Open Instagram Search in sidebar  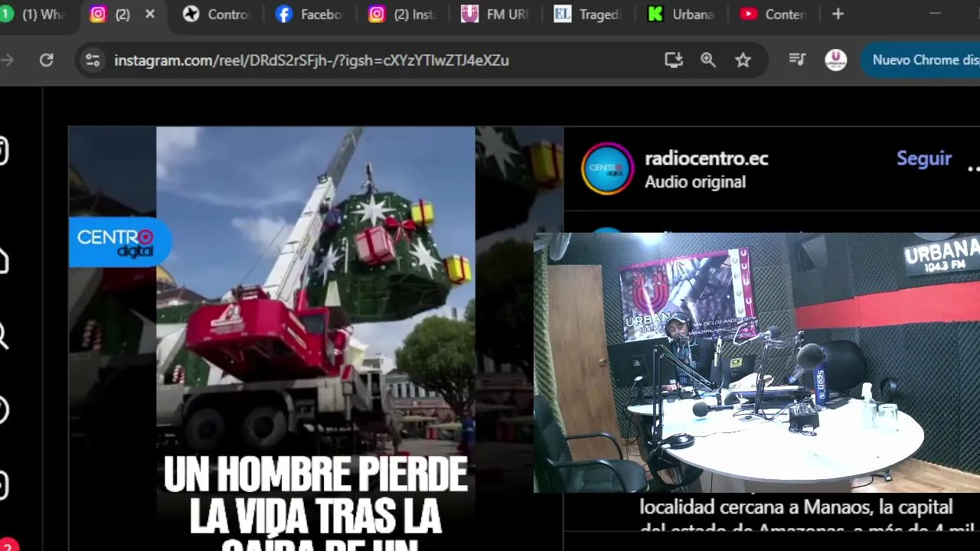tap(3, 336)
